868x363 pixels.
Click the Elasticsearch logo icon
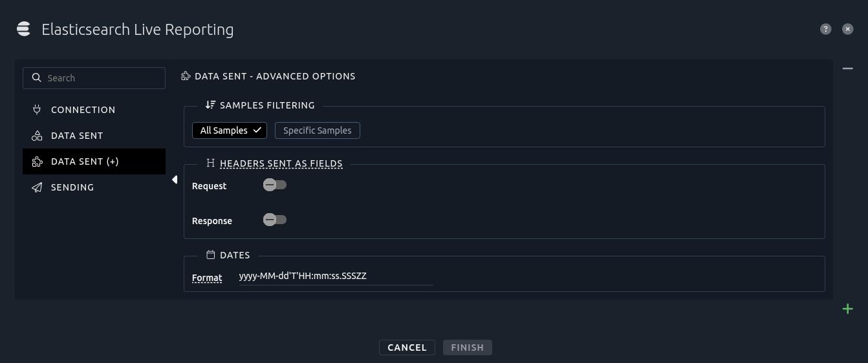(x=24, y=29)
